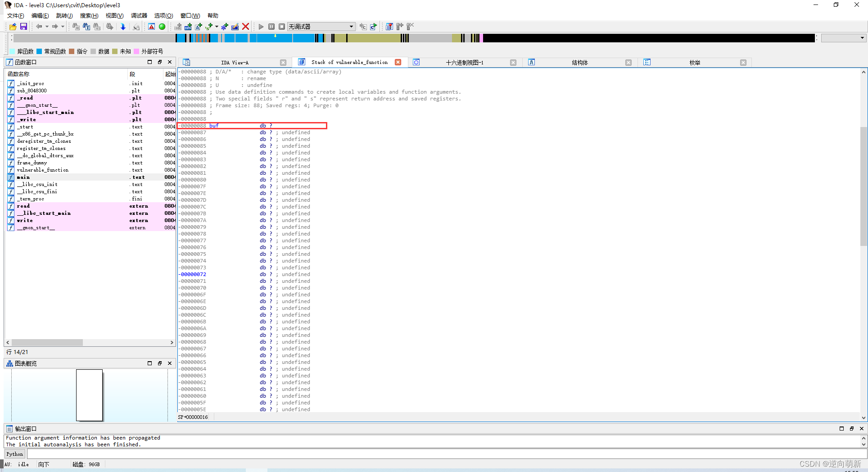Click the green S-plus icon
This screenshot has height=472, width=868.
coord(209,27)
